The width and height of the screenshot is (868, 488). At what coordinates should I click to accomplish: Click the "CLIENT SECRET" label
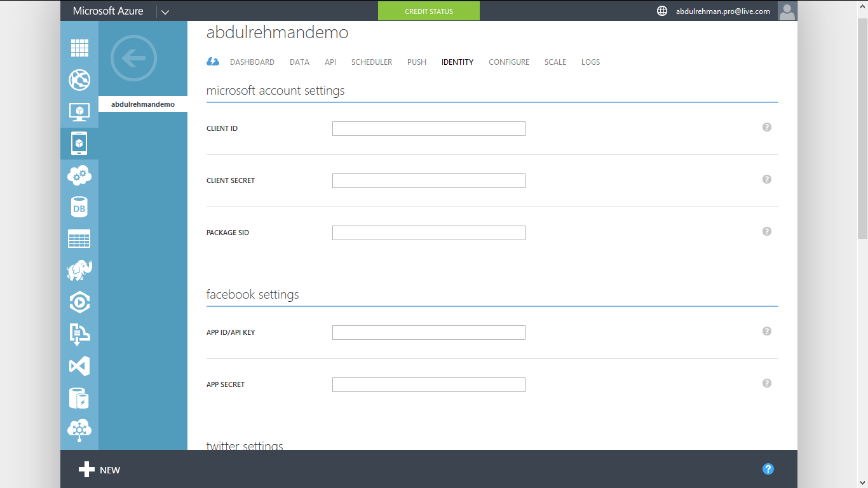point(231,180)
